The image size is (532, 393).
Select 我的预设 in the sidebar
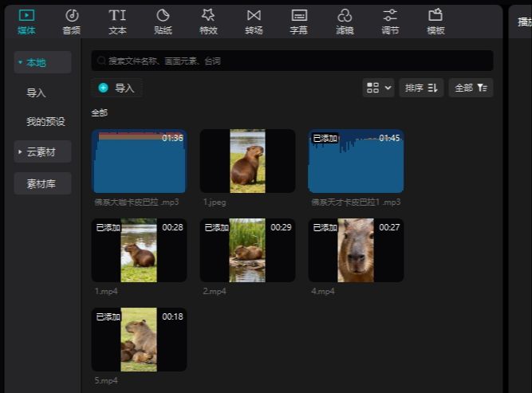click(x=45, y=122)
